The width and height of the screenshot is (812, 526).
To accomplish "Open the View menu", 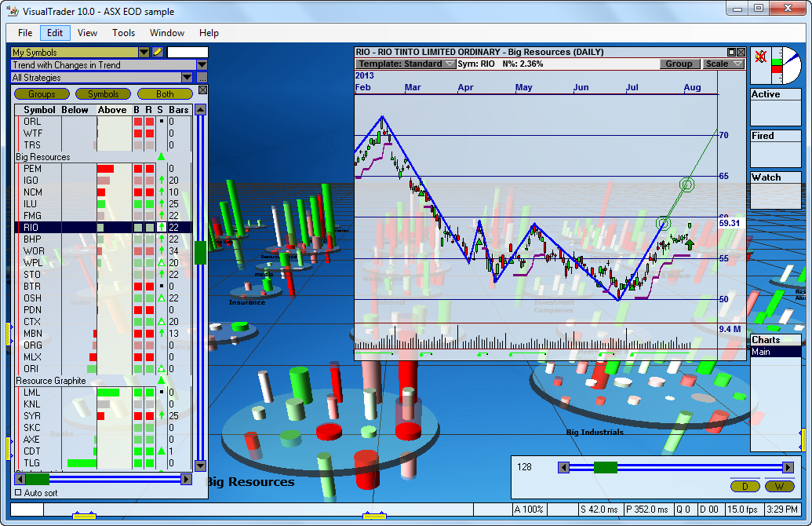I will 87,33.
